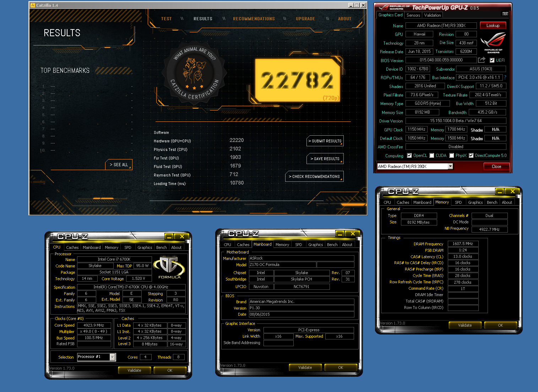
Task: Click the BIOS save/share arrow icon in GPU-Z
Action: click(x=482, y=60)
